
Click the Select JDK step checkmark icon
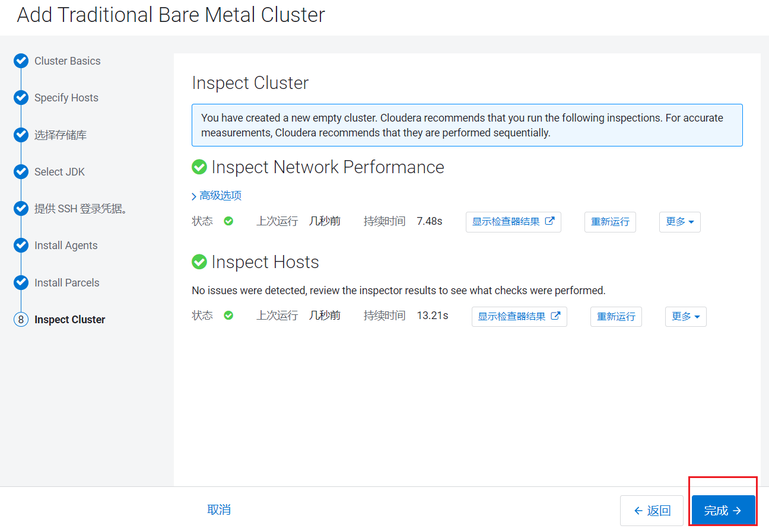click(21, 171)
